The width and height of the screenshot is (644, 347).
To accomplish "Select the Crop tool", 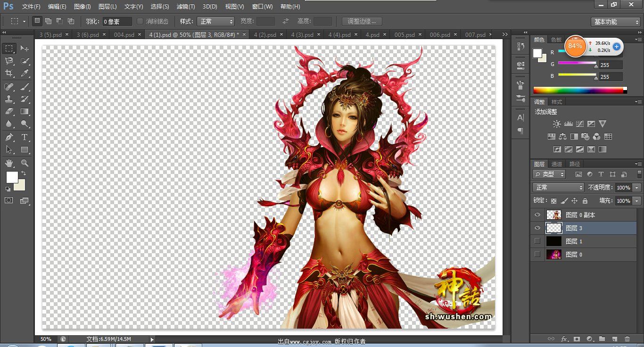I will click(9, 73).
